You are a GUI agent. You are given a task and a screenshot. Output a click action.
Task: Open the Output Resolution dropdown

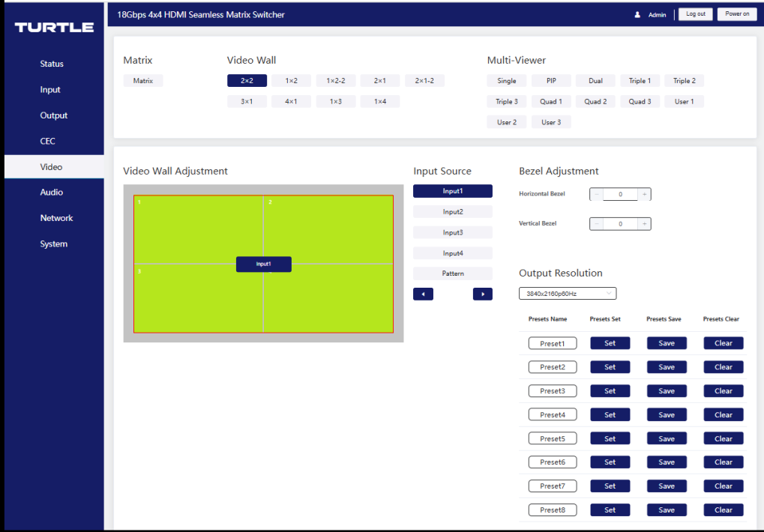[x=567, y=293]
